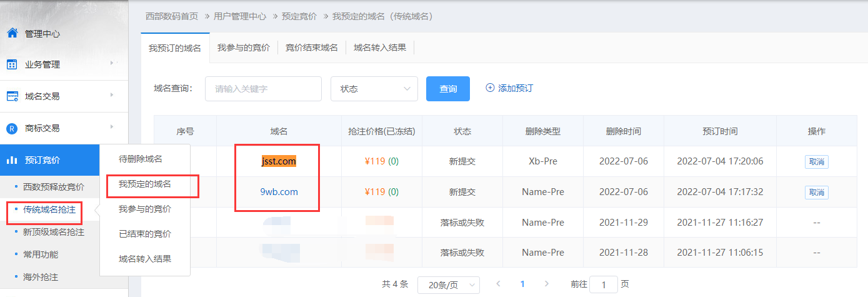The width and height of the screenshot is (868, 297).
Task: Open the 9wb.com domain link
Action: [x=279, y=192]
